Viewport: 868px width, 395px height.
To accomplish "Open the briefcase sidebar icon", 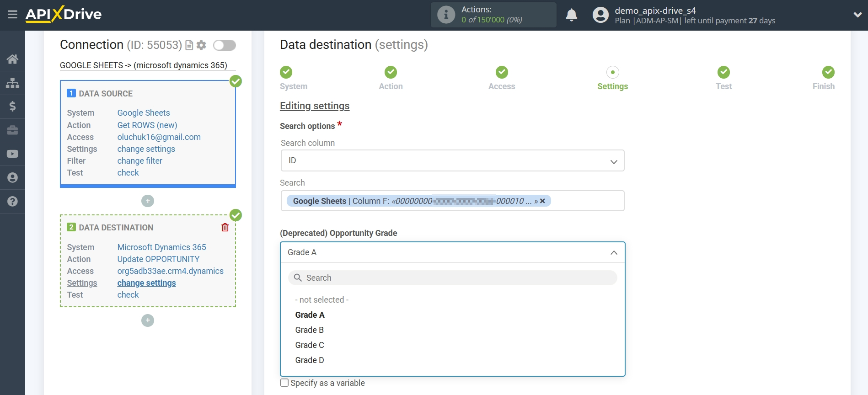I will click(x=12, y=130).
